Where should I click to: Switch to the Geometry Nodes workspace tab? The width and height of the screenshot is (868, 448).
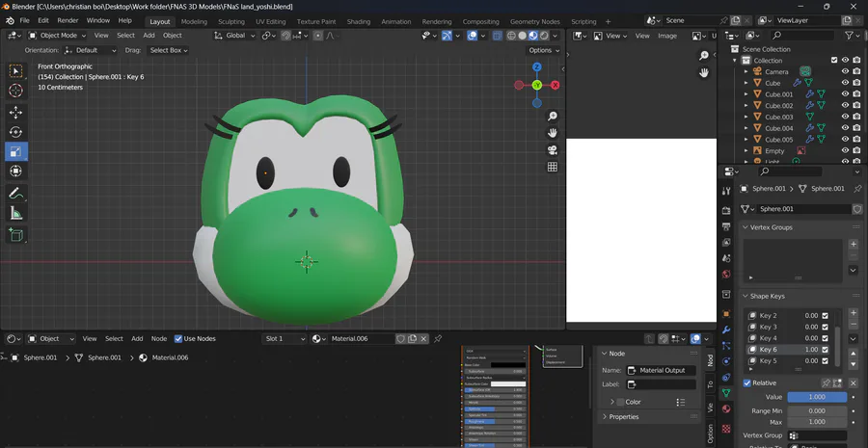coord(534,21)
